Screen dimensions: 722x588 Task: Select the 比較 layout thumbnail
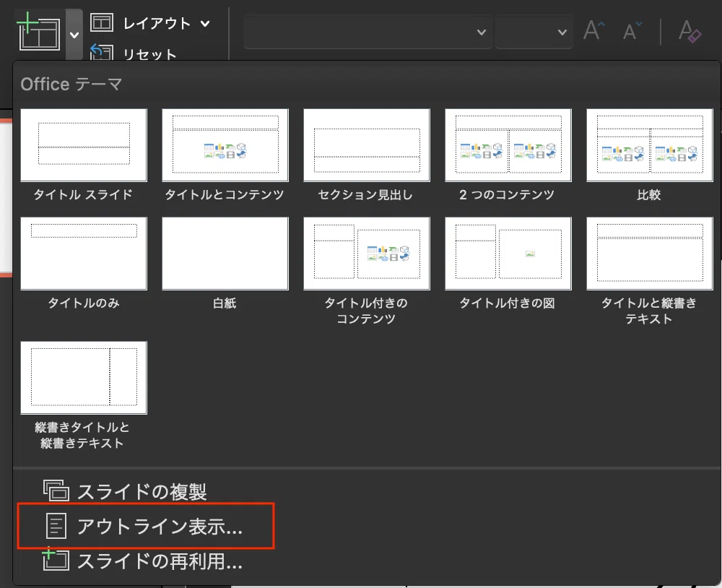click(650, 145)
